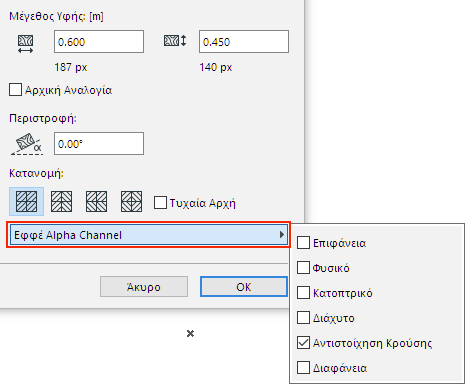Select the second mirrored distribution icon
This screenshot has width=469, height=387.
(x=61, y=202)
